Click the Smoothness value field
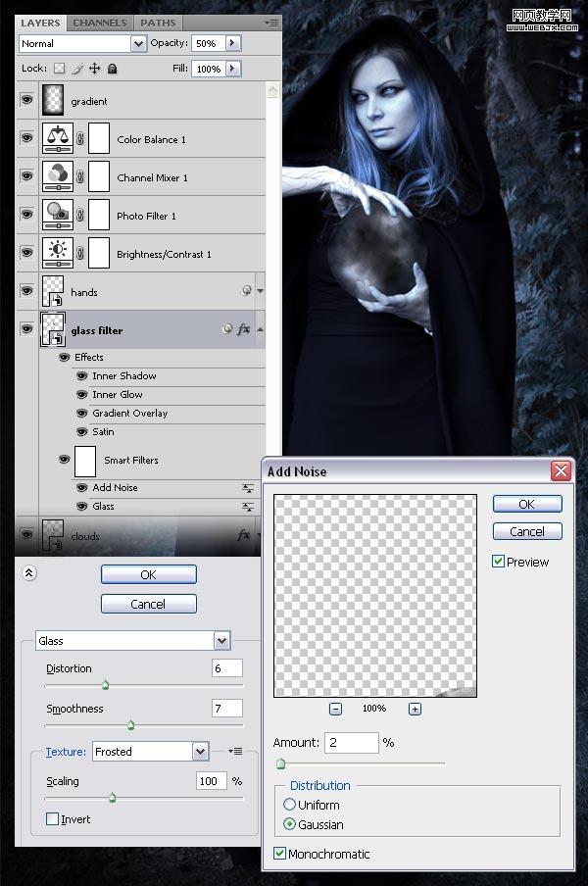588x886 pixels. pyautogui.click(x=227, y=708)
